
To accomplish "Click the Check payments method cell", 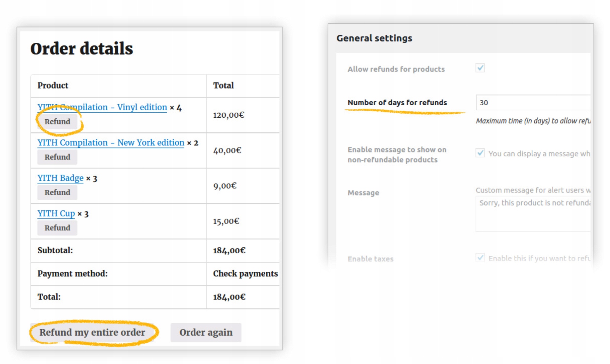I will [x=245, y=274].
